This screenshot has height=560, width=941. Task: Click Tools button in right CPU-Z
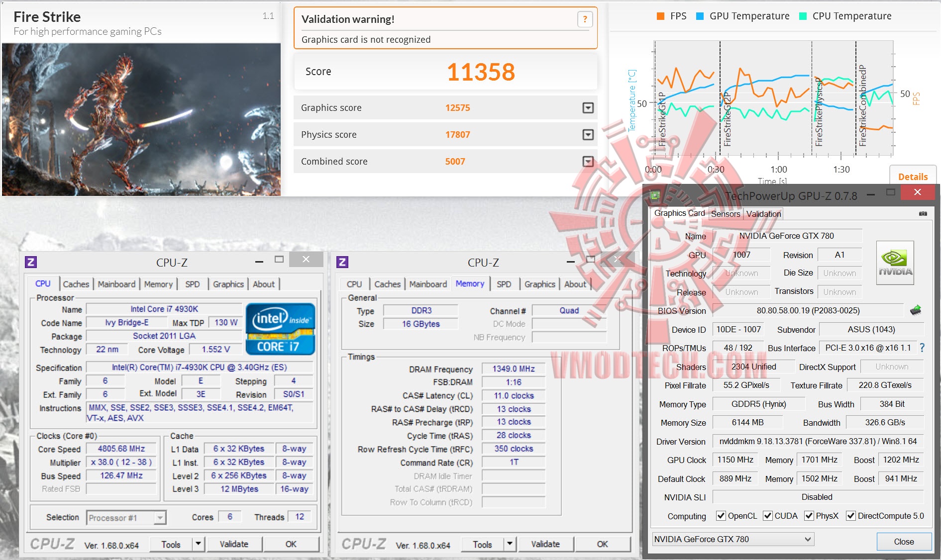pos(482,545)
